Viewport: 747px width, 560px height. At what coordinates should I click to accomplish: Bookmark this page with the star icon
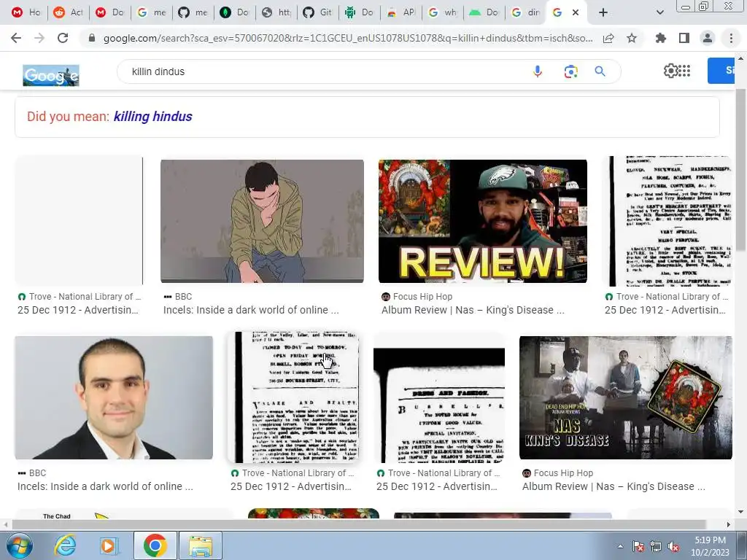pos(632,38)
